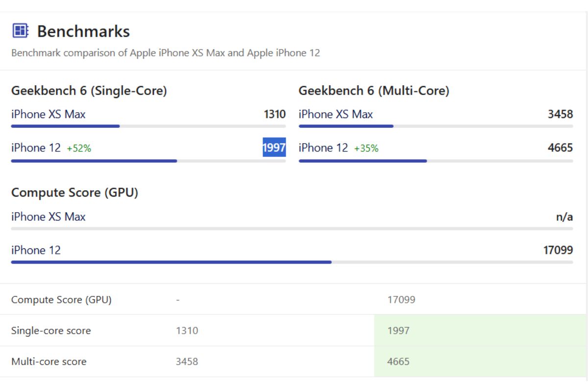Click the Benchmarks section icon
Viewport: 588px width, 392px height.
[20, 31]
